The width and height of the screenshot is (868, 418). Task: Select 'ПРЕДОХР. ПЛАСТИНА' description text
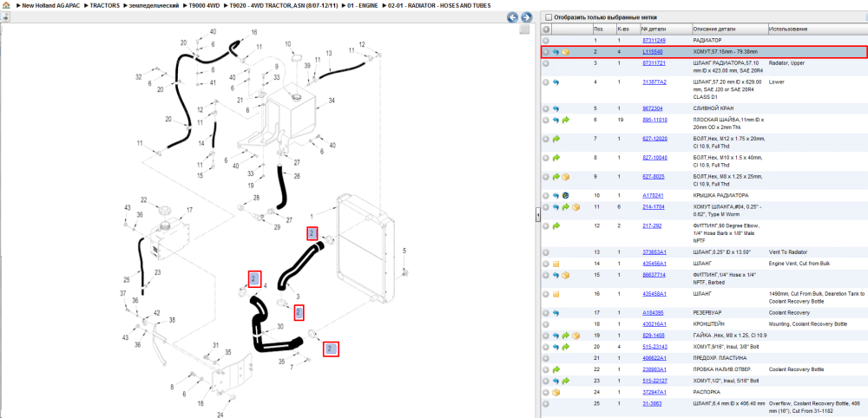coord(720,358)
